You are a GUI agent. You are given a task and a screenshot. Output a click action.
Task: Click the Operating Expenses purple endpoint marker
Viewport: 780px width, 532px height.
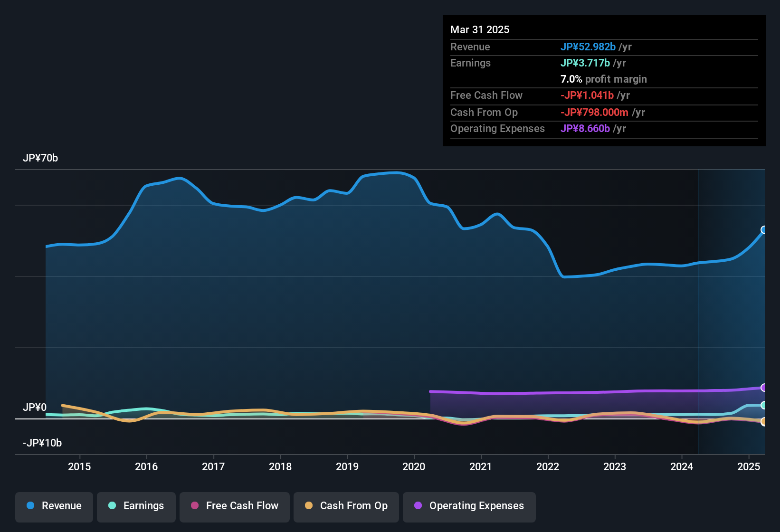[764, 388]
